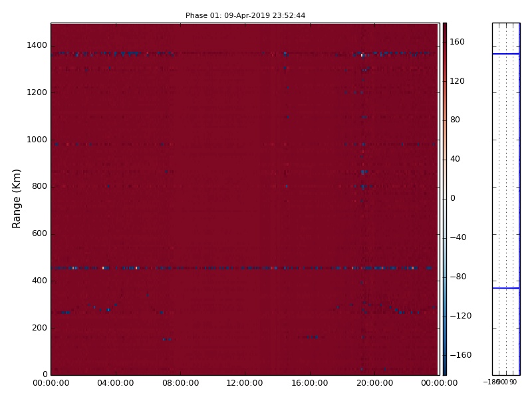
Task: Click the 1400 range tick label
Action: coord(37,45)
